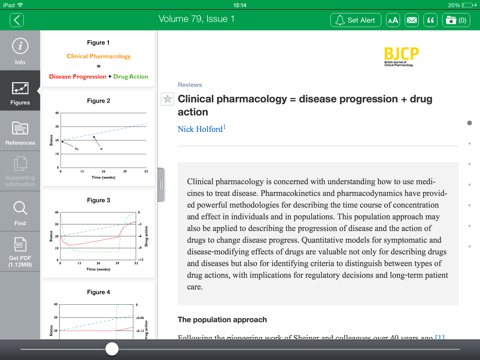This screenshot has width=480, height=360.
Task: Open Figure 2 thumbnail
Action: click(x=99, y=139)
